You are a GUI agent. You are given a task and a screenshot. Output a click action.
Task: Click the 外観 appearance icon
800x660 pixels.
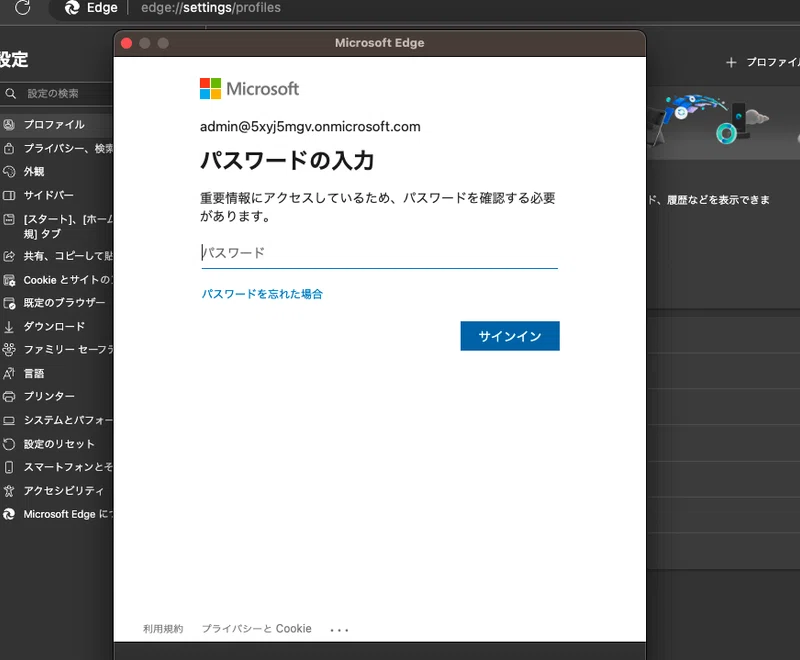tap(9, 172)
